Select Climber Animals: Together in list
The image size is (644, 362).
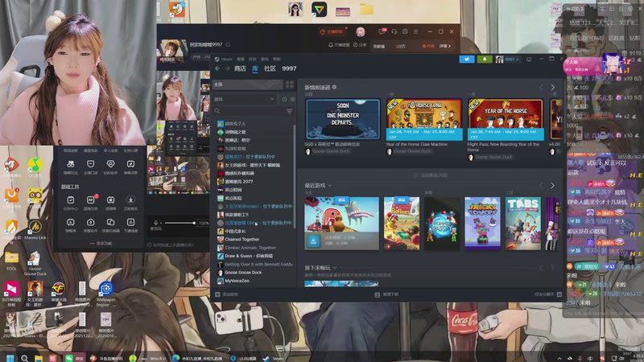coord(255,248)
